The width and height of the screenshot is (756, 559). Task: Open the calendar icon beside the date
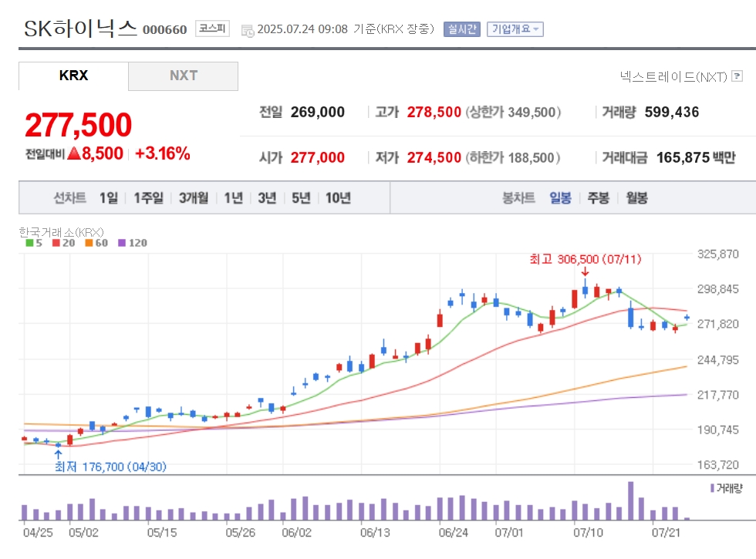tap(248, 31)
